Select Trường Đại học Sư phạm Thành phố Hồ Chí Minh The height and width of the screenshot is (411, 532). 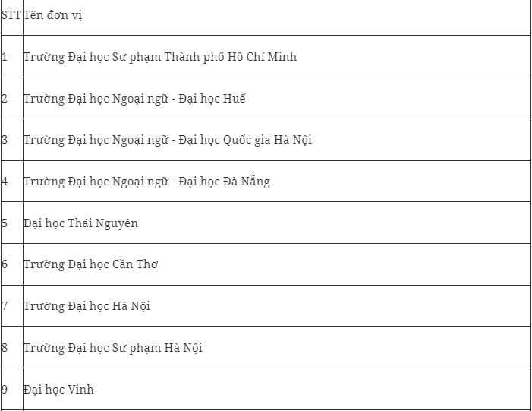(160, 57)
